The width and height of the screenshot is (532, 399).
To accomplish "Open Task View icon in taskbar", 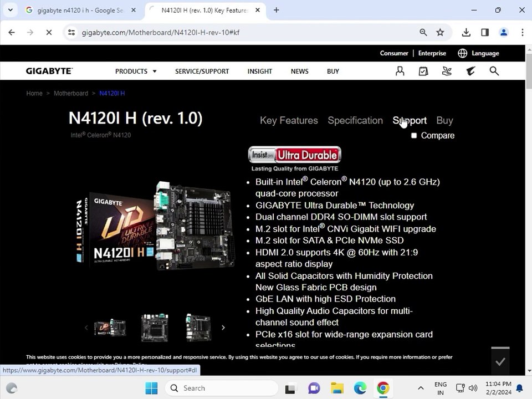I will tap(290, 388).
